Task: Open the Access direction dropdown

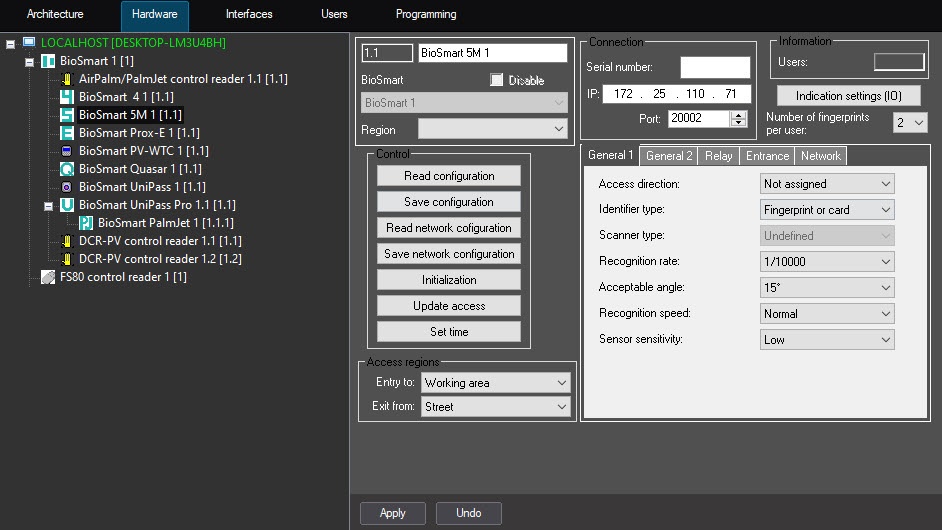Action: point(827,184)
